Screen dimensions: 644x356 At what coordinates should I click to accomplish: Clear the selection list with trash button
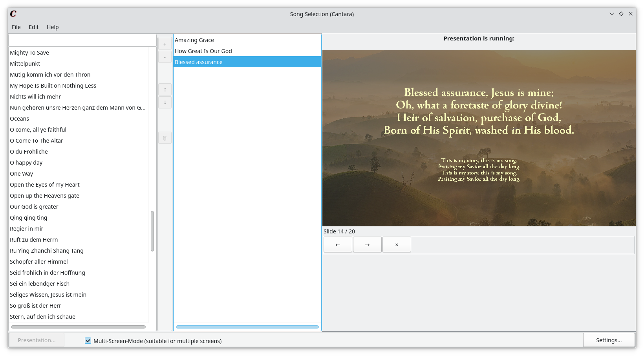(165, 138)
